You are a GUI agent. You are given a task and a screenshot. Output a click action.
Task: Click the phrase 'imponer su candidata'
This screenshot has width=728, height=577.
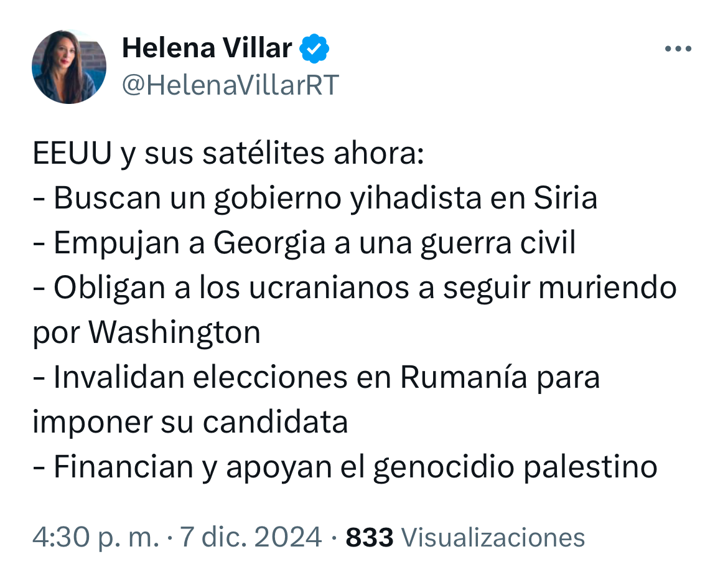coord(190,423)
